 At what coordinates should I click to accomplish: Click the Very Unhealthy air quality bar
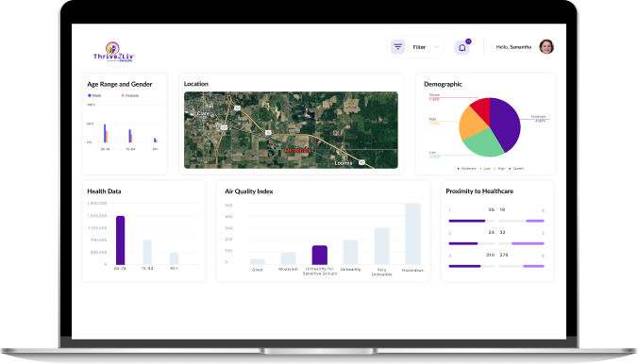pyautogui.click(x=381, y=246)
